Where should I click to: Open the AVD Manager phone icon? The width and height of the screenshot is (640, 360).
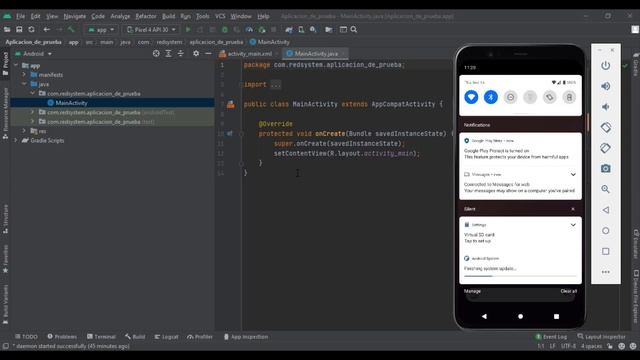pos(301,29)
